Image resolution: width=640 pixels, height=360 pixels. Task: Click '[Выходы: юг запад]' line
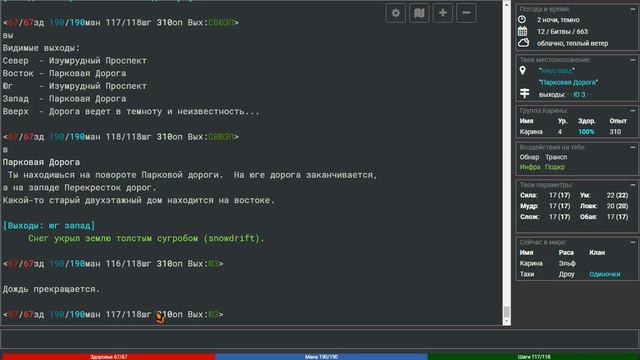point(49,226)
